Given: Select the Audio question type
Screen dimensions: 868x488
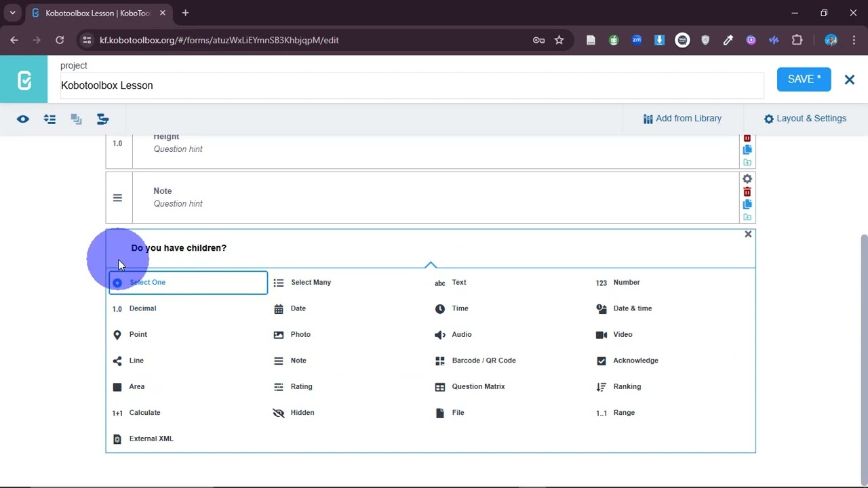Looking at the screenshot, I should coord(453,335).
